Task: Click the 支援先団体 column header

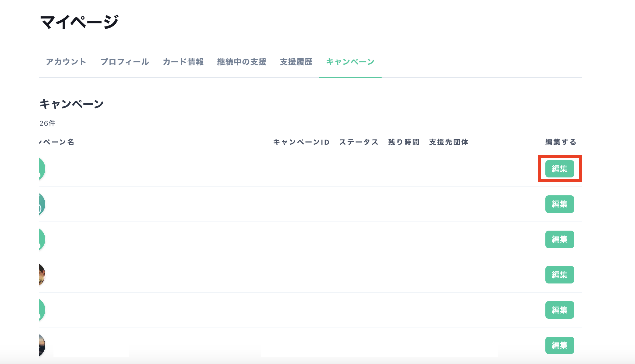Action: (x=448, y=142)
